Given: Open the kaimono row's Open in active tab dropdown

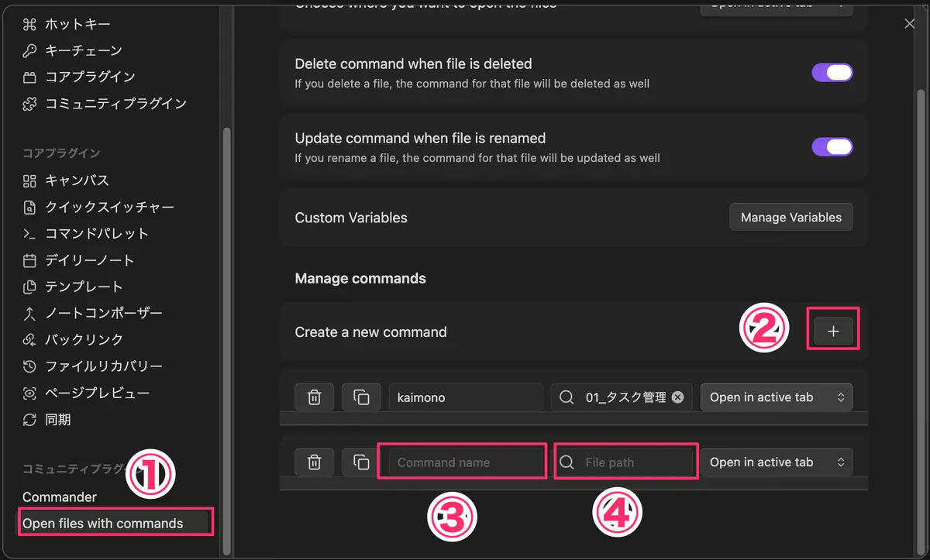Looking at the screenshot, I should [x=777, y=397].
